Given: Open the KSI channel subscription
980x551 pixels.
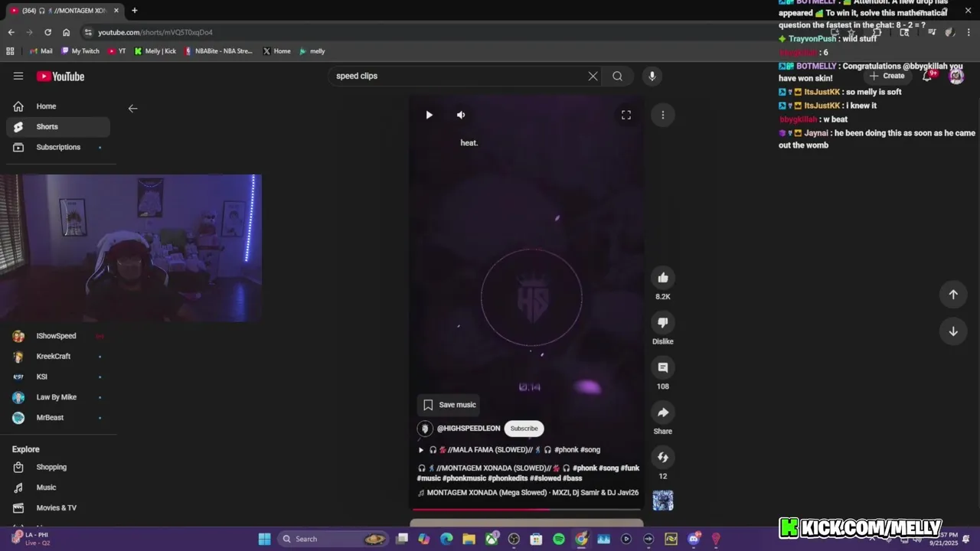Looking at the screenshot, I should click(x=57, y=377).
